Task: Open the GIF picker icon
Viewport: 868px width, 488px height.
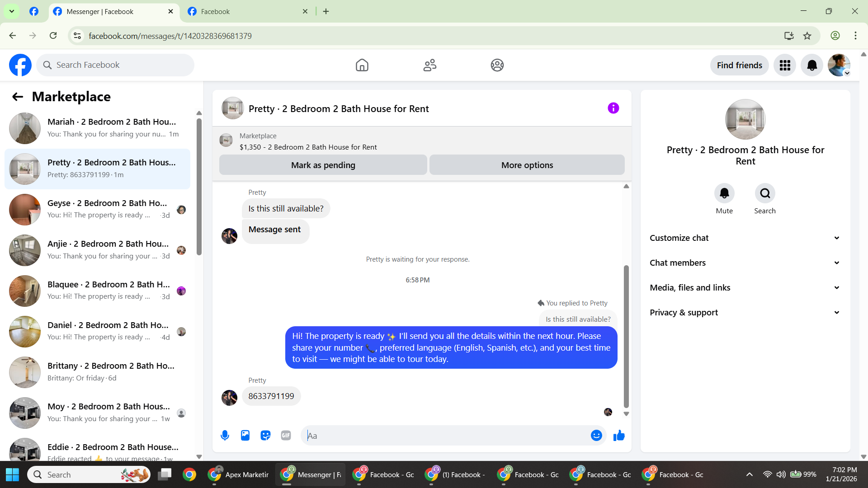Action: click(x=286, y=436)
